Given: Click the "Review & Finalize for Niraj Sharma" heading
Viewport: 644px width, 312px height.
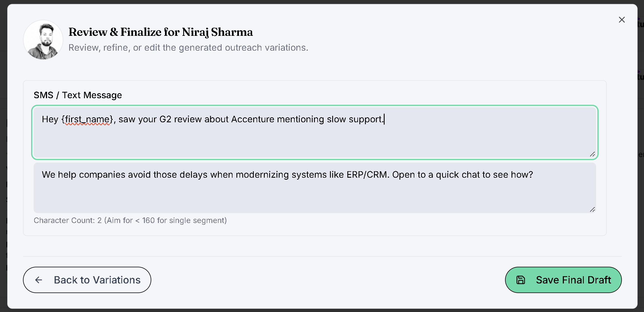Looking at the screenshot, I should pos(161,32).
